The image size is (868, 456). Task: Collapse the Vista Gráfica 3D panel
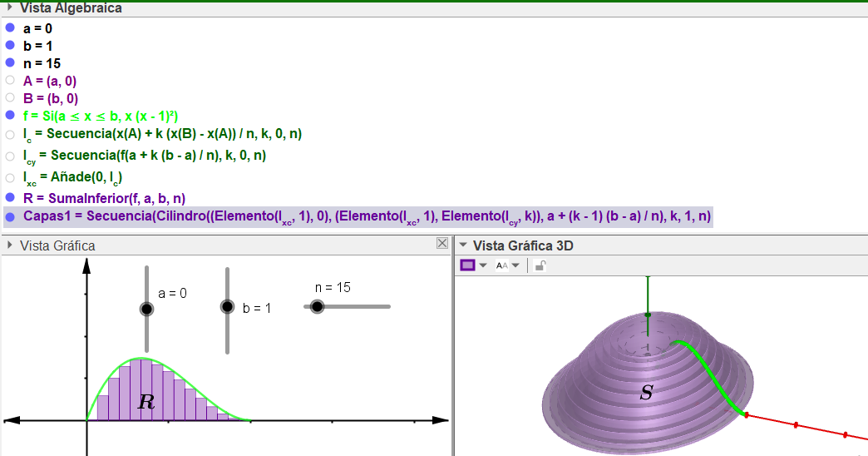[x=464, y=245]
